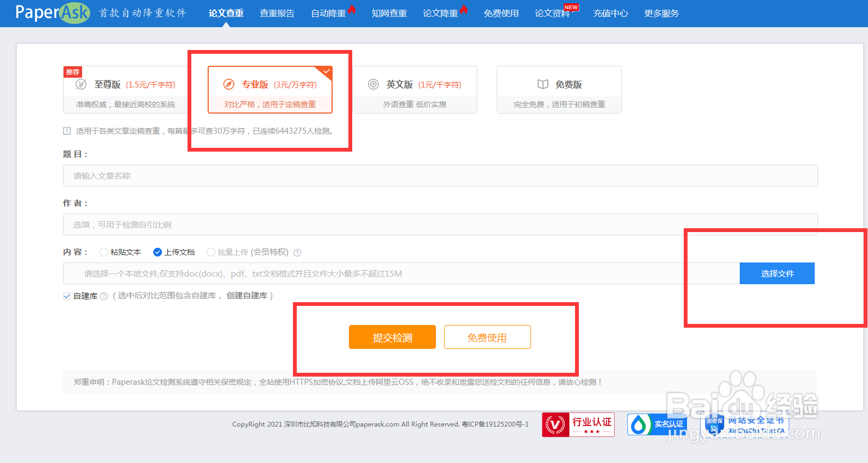This screenshot has height=463, width=868.
Task: Select the 英文版 plan card
Action: click(415, 90)
